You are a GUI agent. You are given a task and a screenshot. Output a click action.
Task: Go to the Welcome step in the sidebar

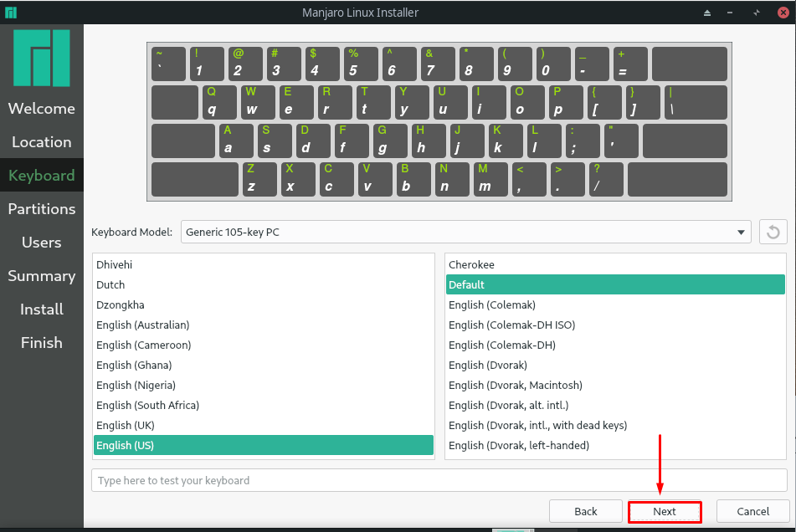click(x=42, y=109)
